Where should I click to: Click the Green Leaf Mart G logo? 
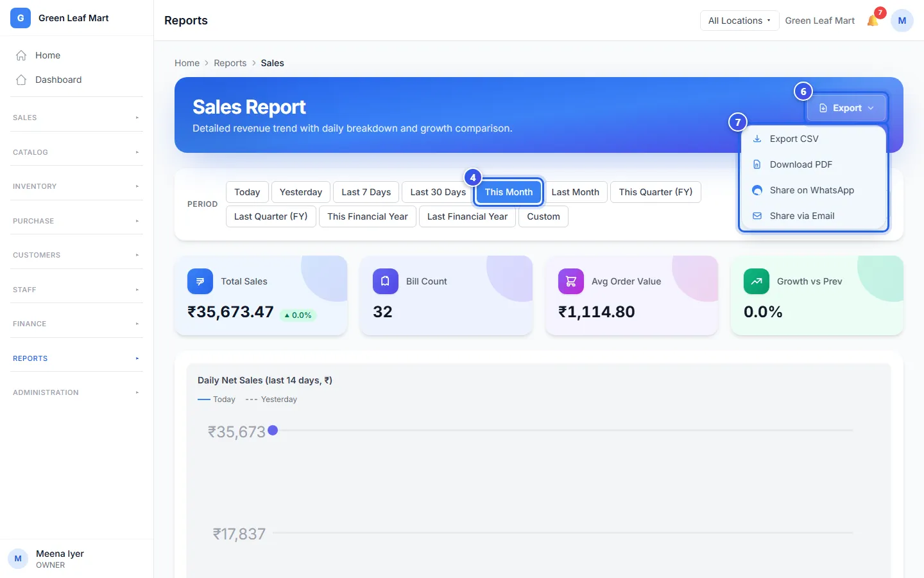[21, 18]
